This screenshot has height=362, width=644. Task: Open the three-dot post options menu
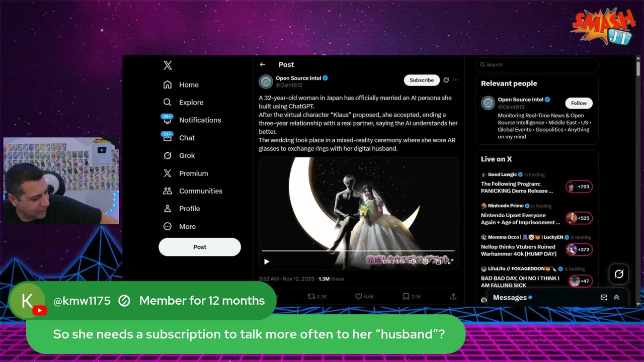click(455, 80)
